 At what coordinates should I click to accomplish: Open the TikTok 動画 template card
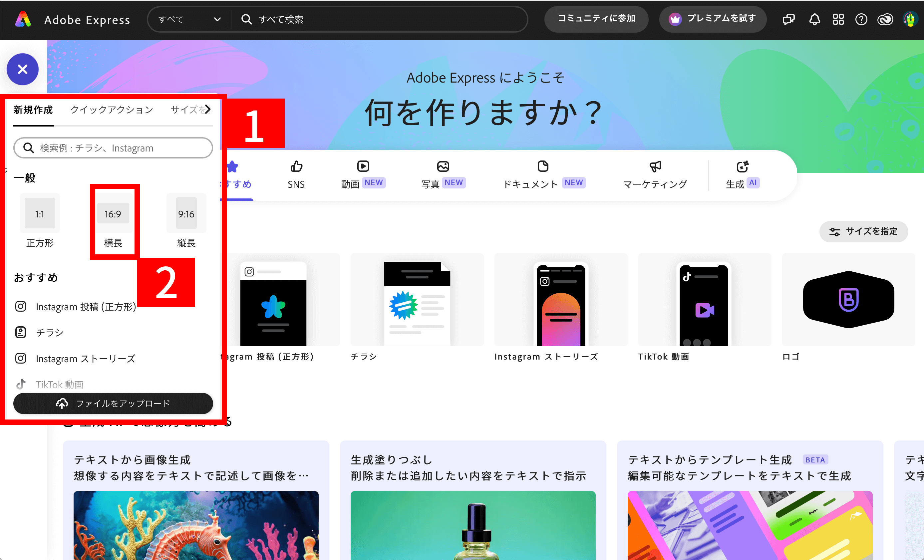tap(705, 308)
